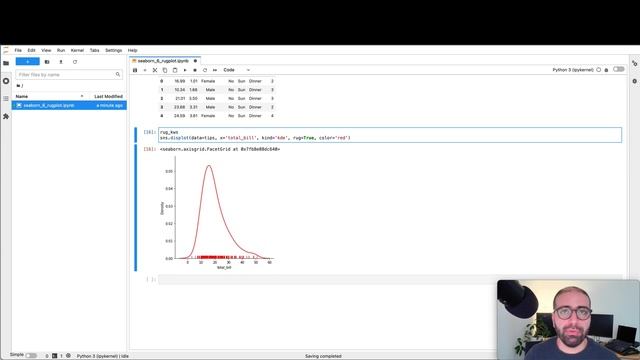640x360 pixels.
Task: Open the Extension Manager puzzle icon
Action: click(x=6, y=116)
